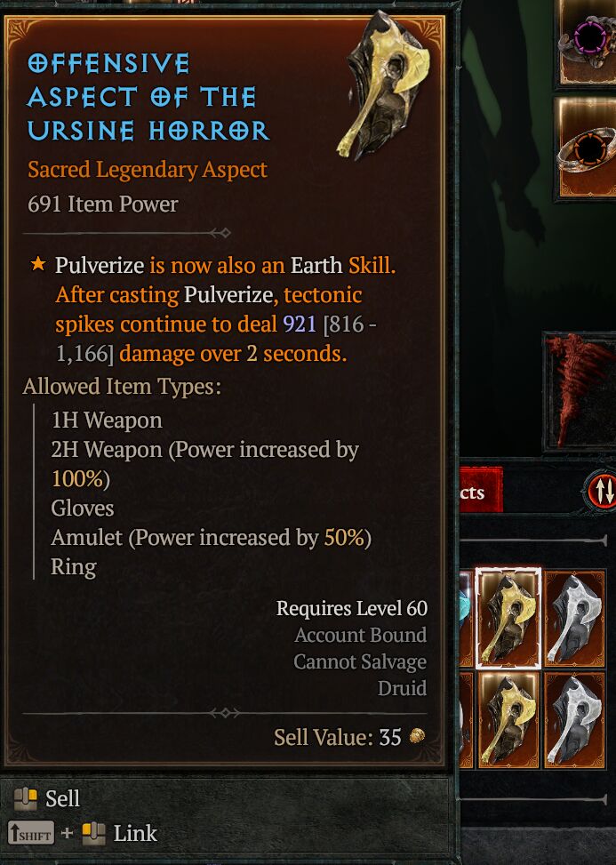This screenshot has width=616, height=865.
Task: Click the large Ursine Horror aspect artwork
Action: click(x=382, y=85)
